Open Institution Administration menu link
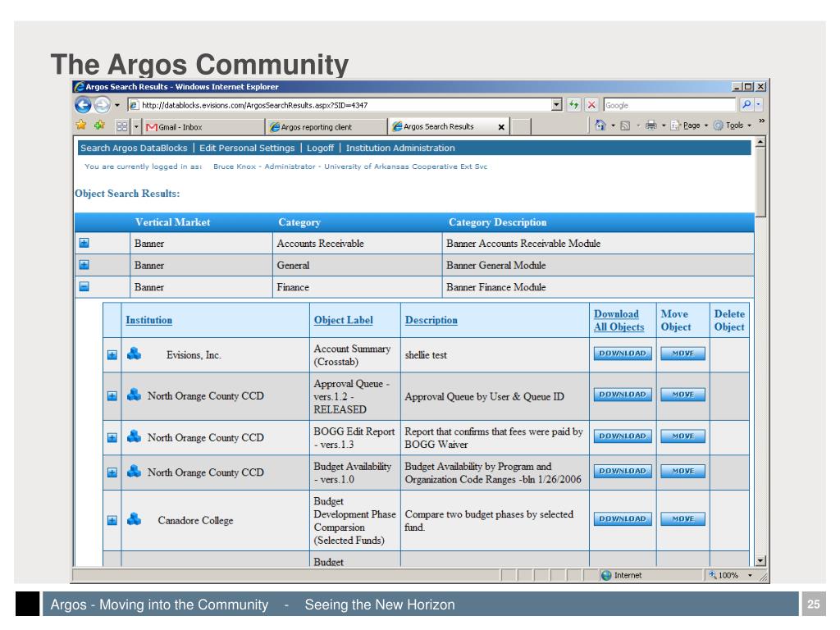Screen dimensions: 840x630 (400, 148)
